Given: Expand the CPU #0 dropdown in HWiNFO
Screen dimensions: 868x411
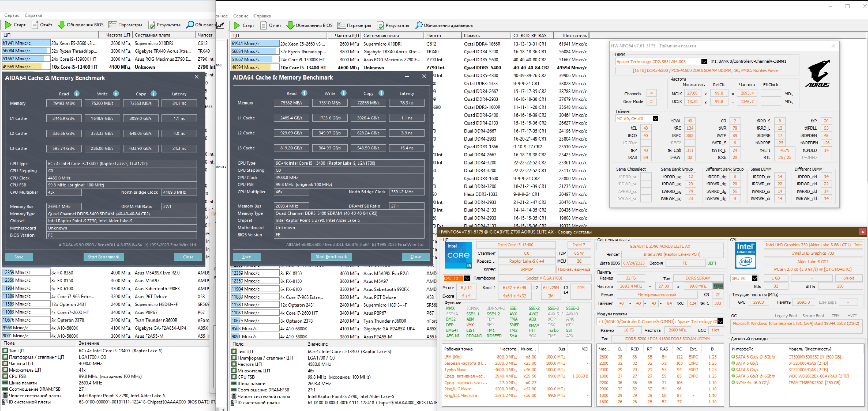Looking at the screenshot, I should click(467, 278).
